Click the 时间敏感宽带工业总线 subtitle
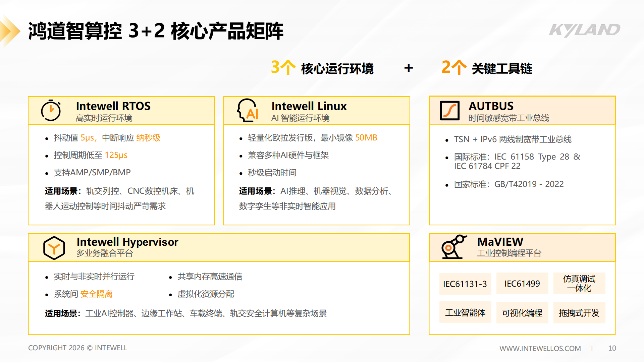Viewport: 644px width, 362px height. (509, 118)
